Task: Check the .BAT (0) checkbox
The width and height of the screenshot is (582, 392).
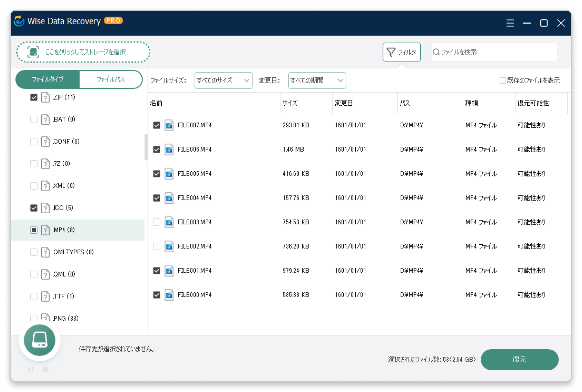Action: click(34, 119)
